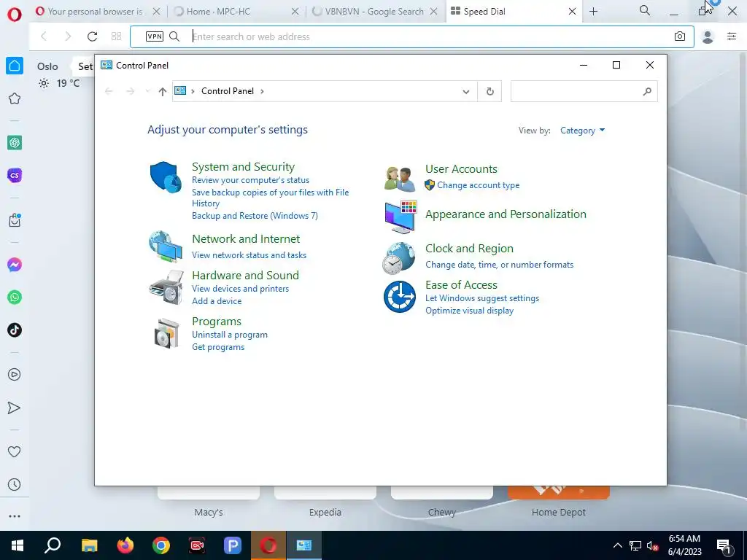This screenshot has width=747, height=560.
Task: Open Opera sidebar three dots menu
Action: click(x=15, y=516)
